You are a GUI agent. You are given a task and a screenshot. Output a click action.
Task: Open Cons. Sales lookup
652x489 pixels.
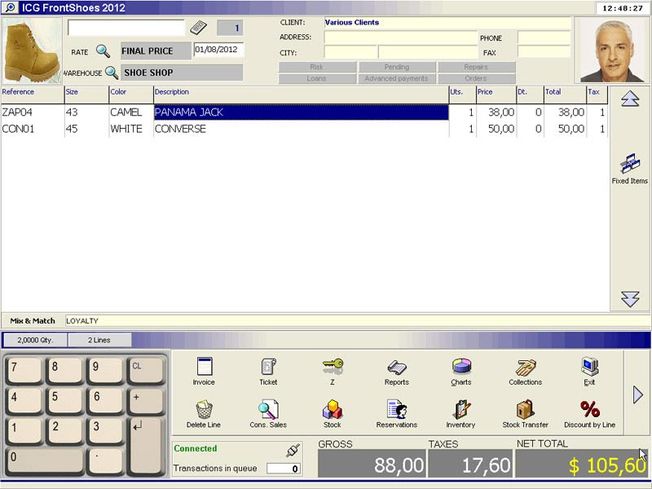point(268,414)
